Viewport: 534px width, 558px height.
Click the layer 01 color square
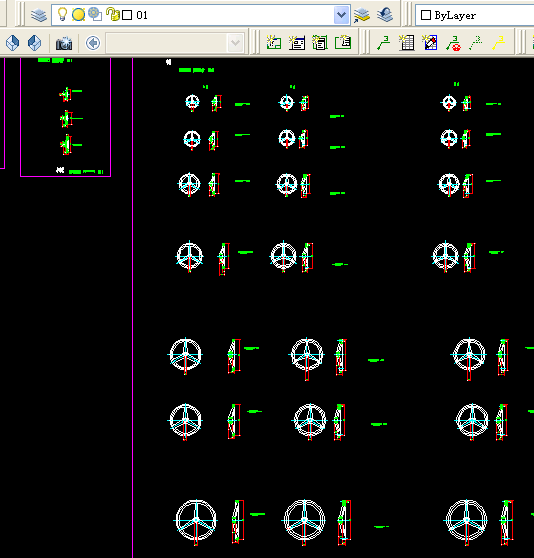(x=127, y=15)
